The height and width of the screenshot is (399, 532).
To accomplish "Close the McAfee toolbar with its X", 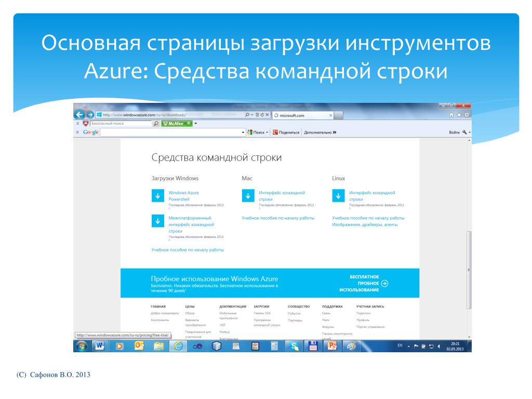I will click(78, 124).
